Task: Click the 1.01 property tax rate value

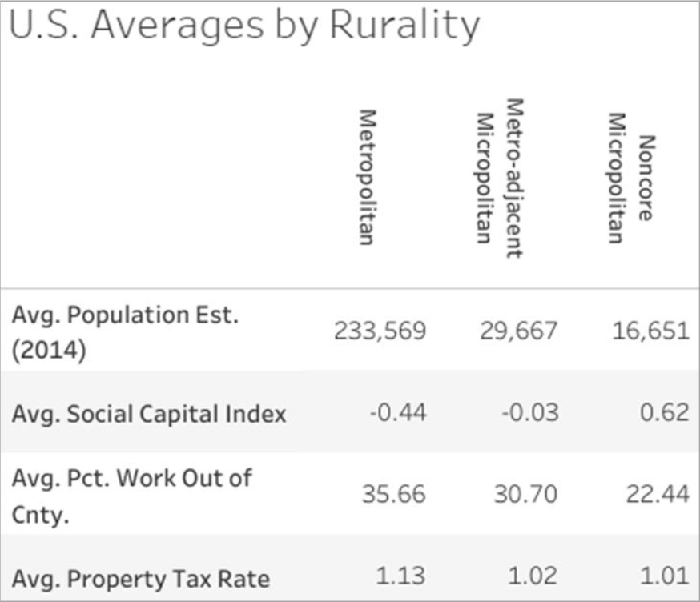Action: tap(666, 576)
